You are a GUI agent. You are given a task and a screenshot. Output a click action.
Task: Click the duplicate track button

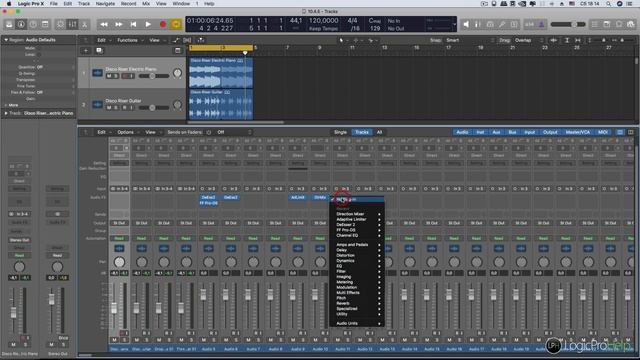click(99, 51)
